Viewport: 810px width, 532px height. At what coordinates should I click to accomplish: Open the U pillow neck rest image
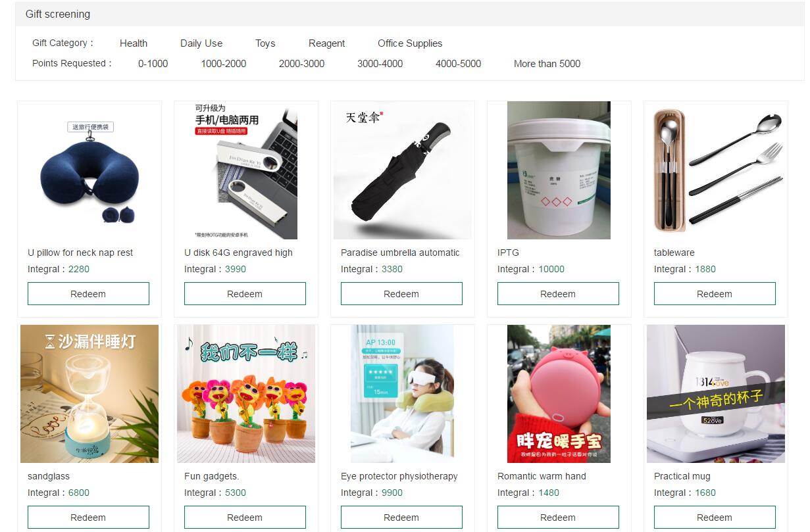(x=89, y=170)
